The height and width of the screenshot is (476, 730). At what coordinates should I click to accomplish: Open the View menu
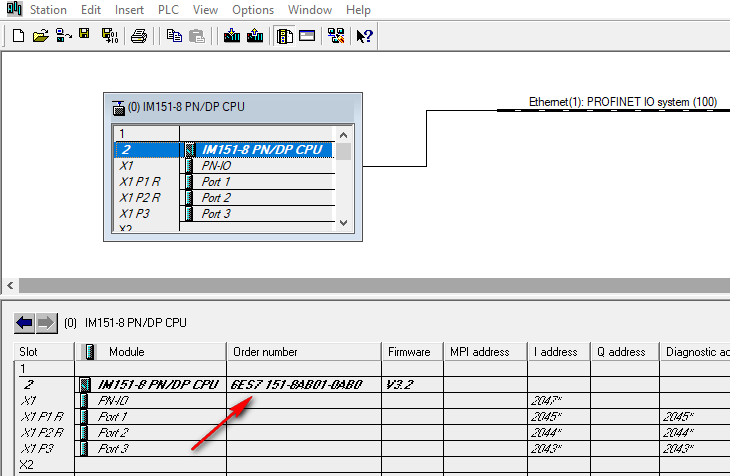coord(205,10)
